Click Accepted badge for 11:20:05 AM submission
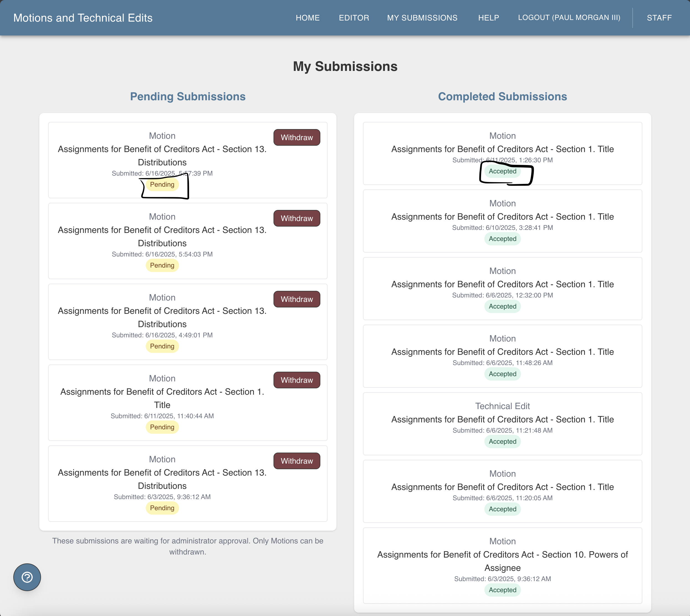This screenshot has height=616, width=690. pos(502,509)
